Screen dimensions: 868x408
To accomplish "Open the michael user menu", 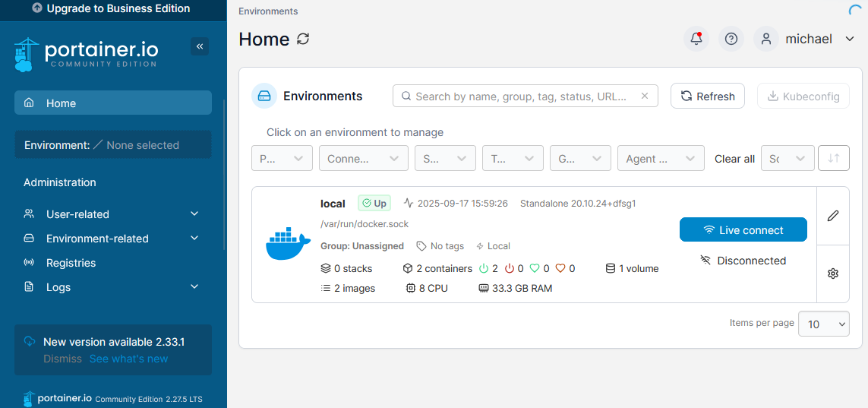I will [808, 39].
